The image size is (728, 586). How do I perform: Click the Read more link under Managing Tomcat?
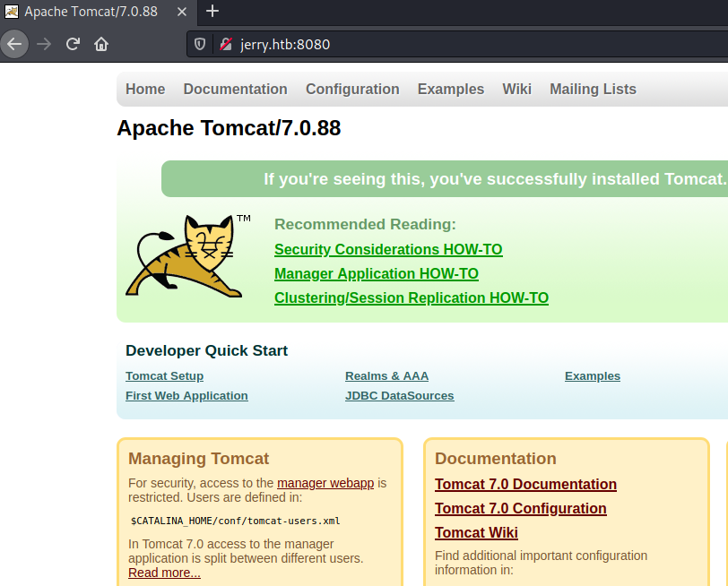coord(163,572)
